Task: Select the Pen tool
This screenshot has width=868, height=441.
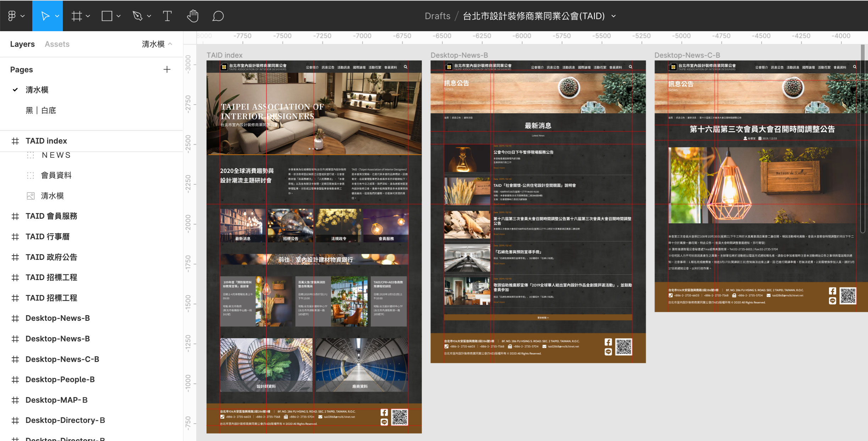Action: click(x=137, y=16)
